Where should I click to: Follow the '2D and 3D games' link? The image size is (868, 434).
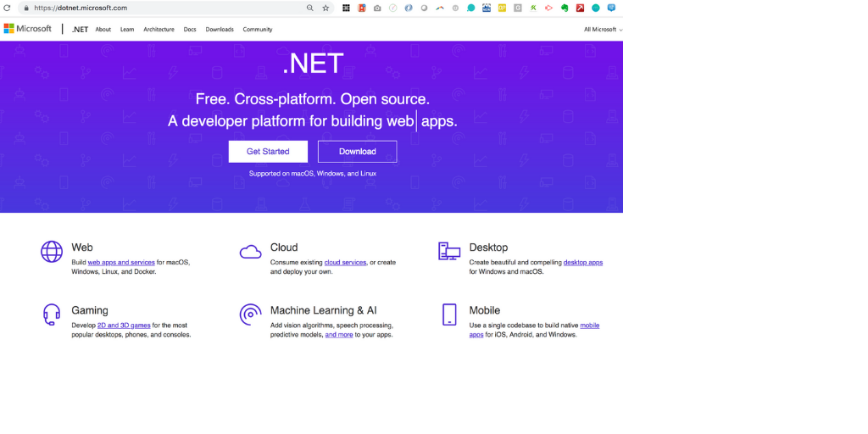[124, 325]
